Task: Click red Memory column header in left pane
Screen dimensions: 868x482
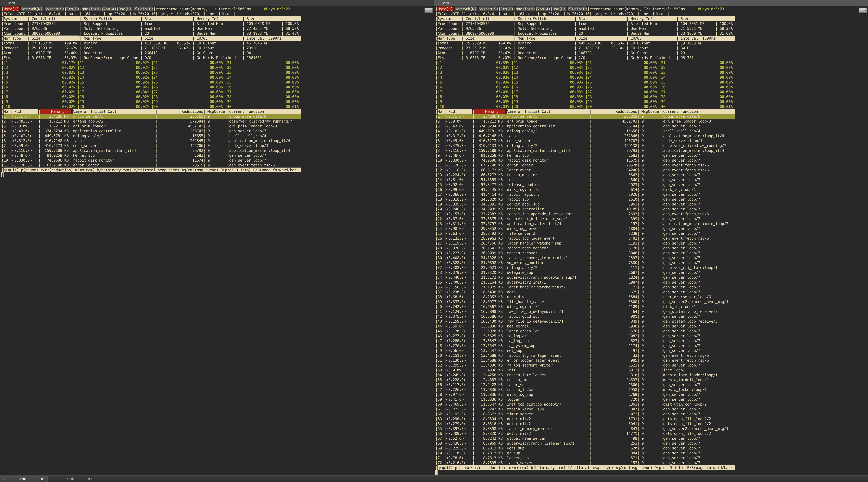Action: tap(57, 112)
